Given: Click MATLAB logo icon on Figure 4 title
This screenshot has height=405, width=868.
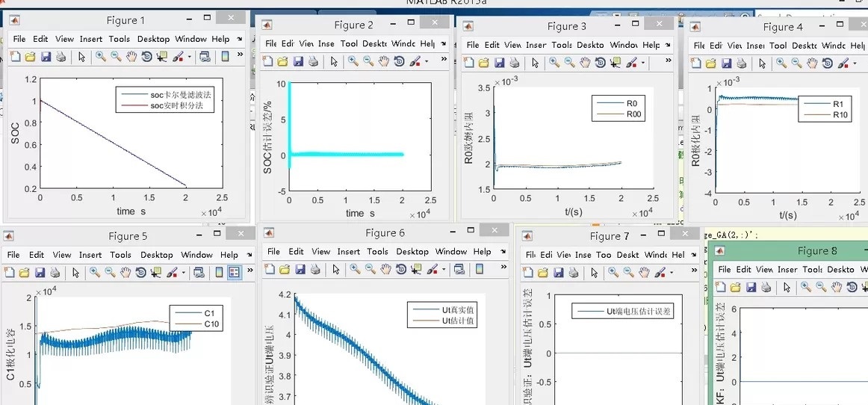Looking at the screenshot, I should click(695, 27).
